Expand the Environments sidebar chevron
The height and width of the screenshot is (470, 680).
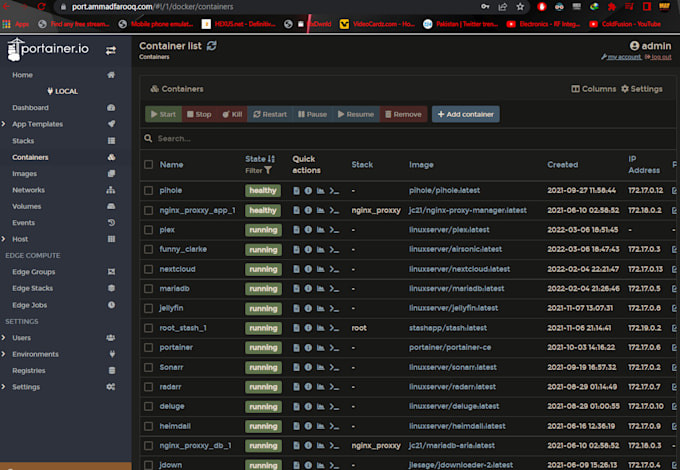click(3, 354)
